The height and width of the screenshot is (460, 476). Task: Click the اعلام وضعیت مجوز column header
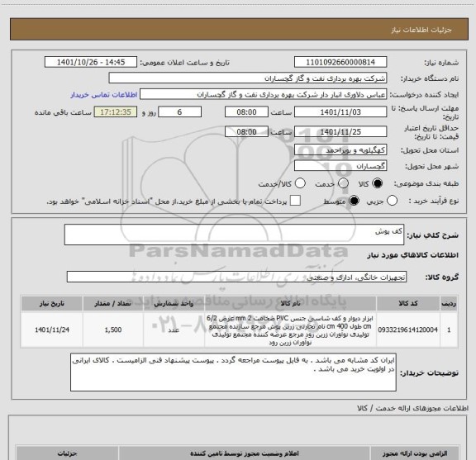coord(245,453)
